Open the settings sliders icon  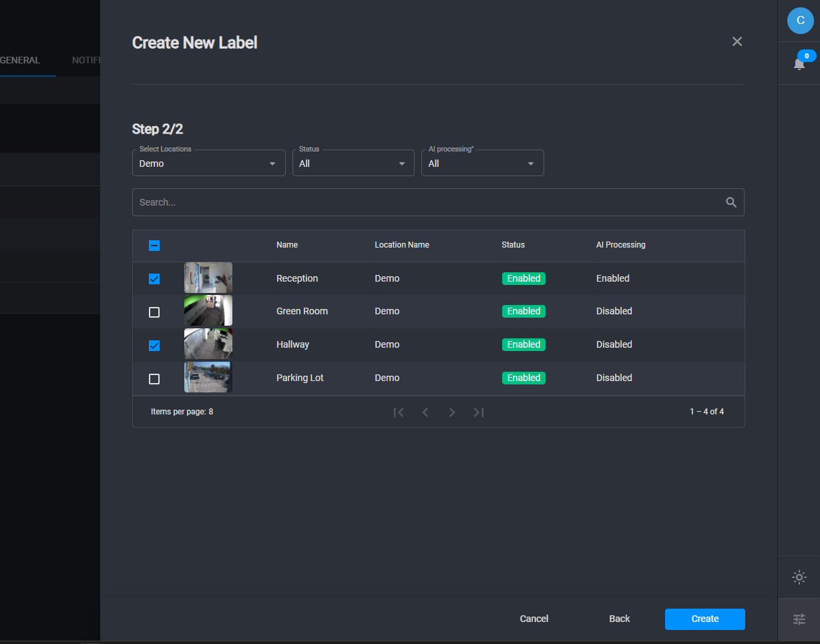point(799,619)
